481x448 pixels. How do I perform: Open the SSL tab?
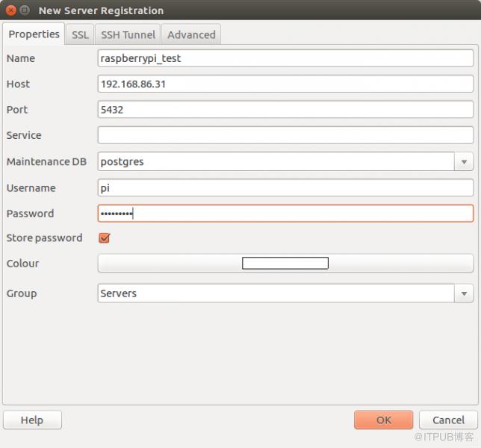pyautogui.click(x=80, y=34)
